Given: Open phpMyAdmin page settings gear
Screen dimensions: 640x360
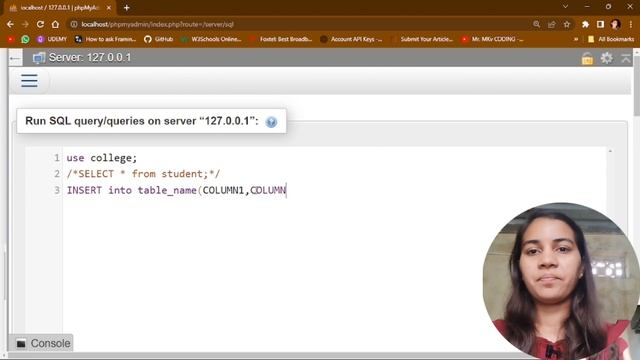Looking at the screenshot, I should pos(607,58).
